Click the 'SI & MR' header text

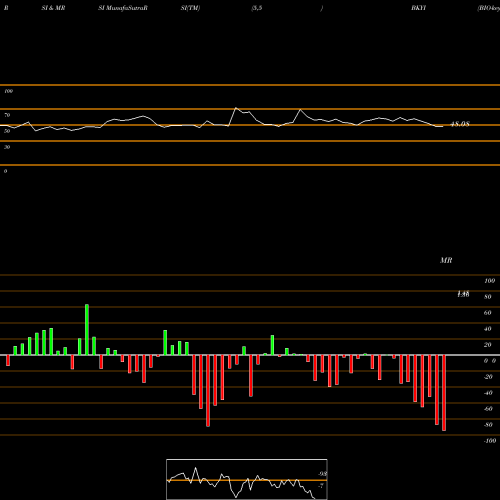[53, 8]
